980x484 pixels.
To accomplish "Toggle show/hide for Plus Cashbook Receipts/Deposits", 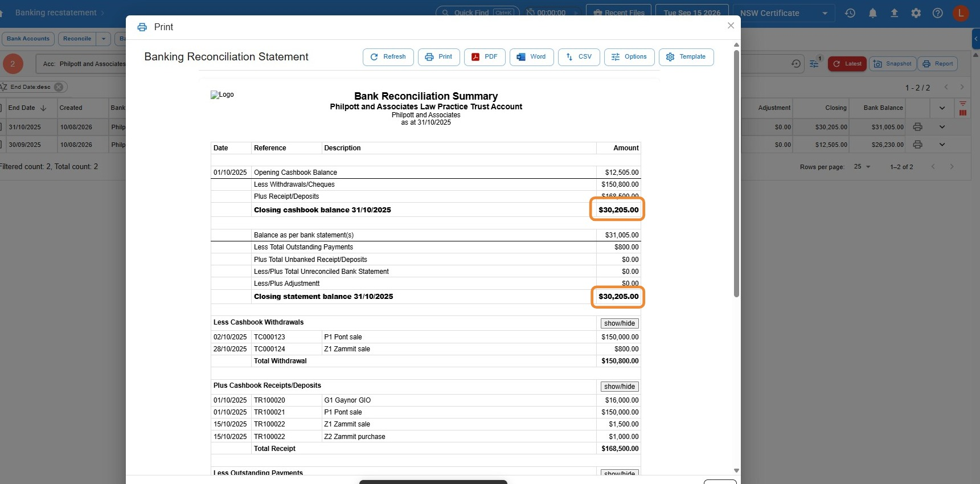I will tap(620, 387).
